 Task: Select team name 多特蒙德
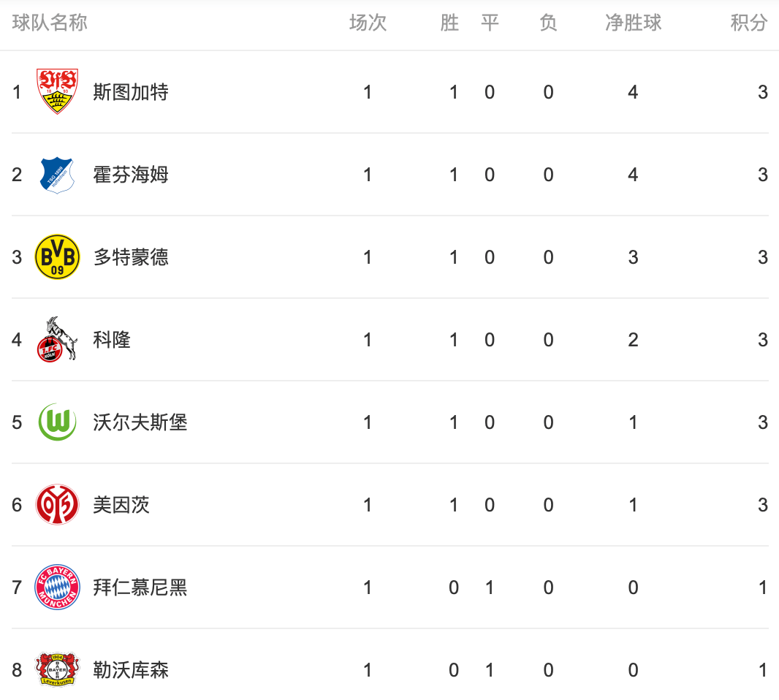[131, 257]
